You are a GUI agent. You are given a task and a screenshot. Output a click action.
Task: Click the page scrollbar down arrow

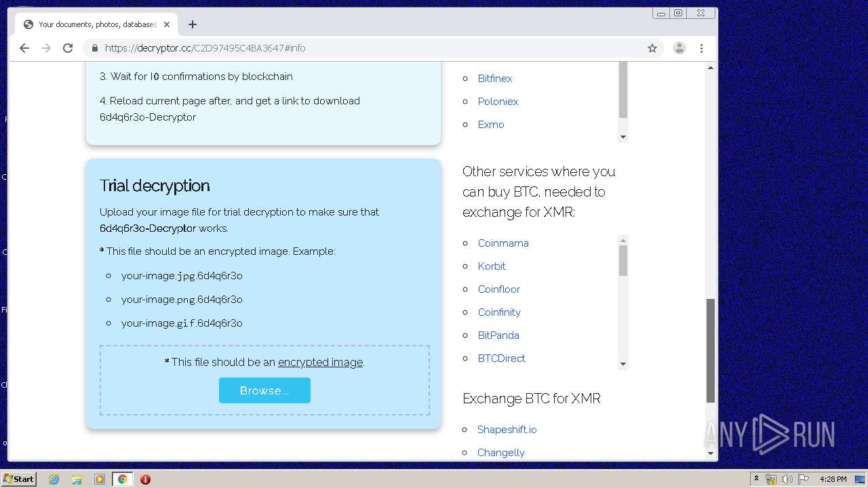pyautogui.click(x=711, y=453)
